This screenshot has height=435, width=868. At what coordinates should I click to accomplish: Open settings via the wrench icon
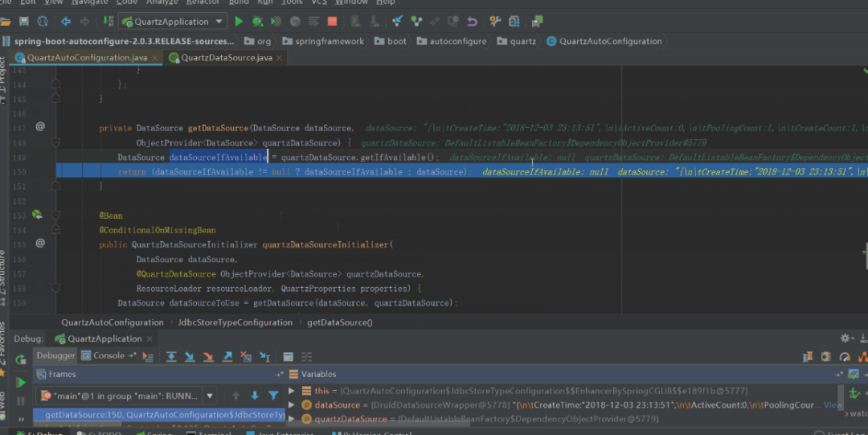tap(495, 22)
